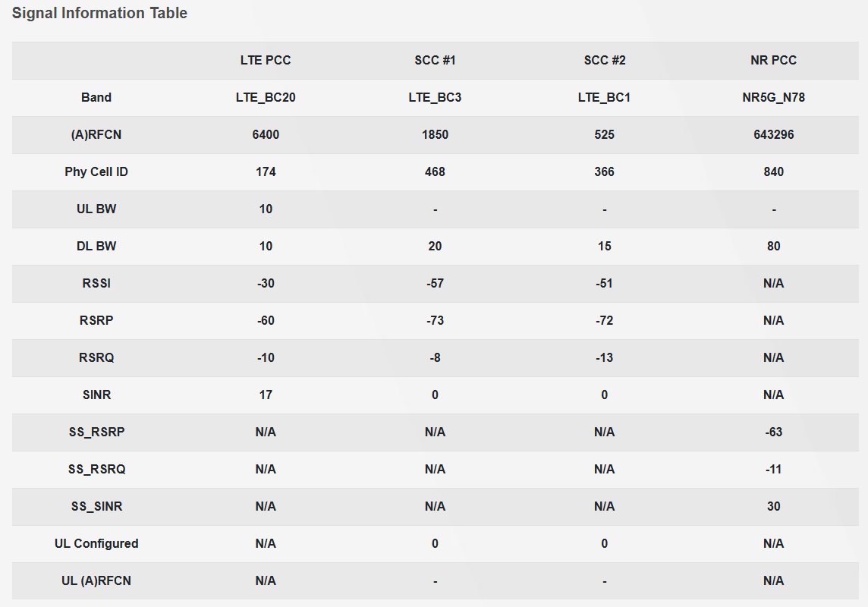Select the SCC #1 column header

[x=435, y=61]
